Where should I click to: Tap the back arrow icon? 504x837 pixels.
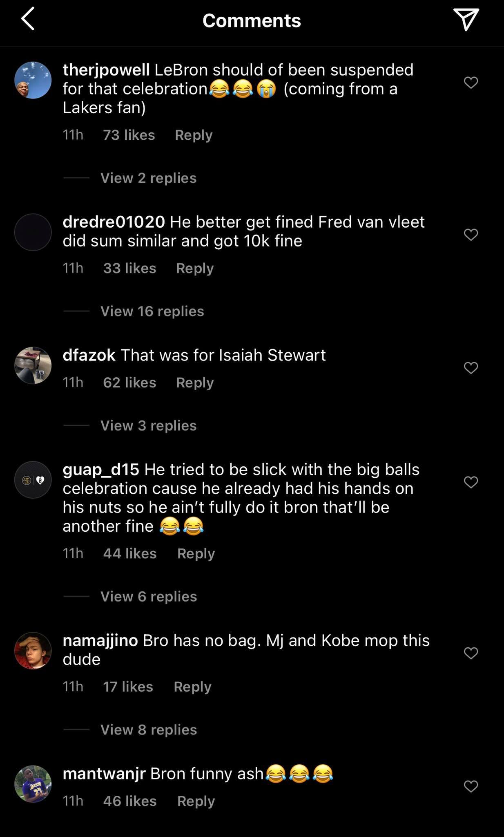pyautogui.click(x=28, y=20)
